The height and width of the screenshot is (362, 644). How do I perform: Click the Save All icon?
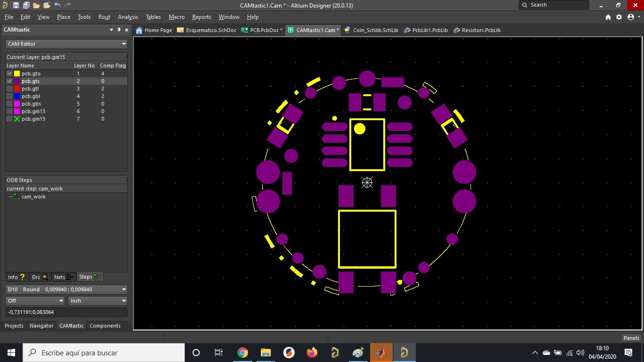(x=26, y=5)
